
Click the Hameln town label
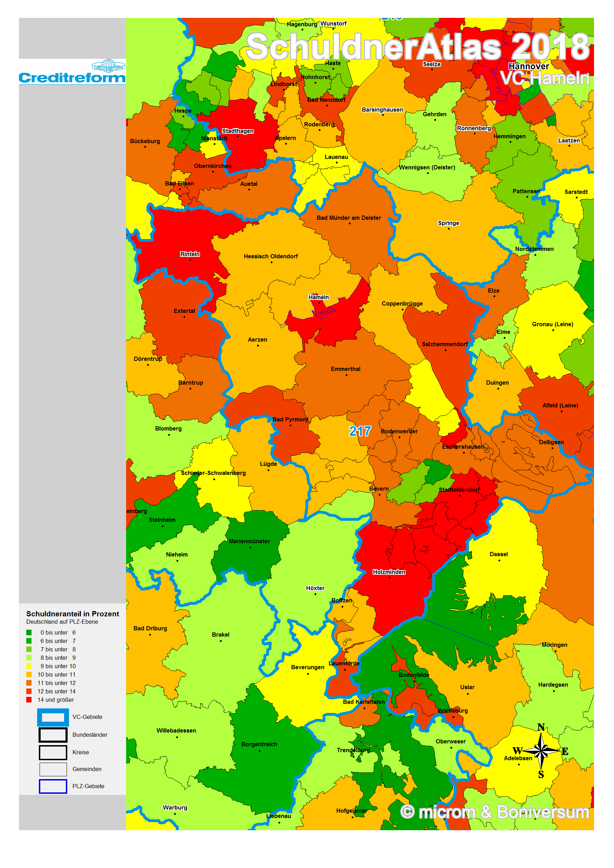(x=318, y=297)
